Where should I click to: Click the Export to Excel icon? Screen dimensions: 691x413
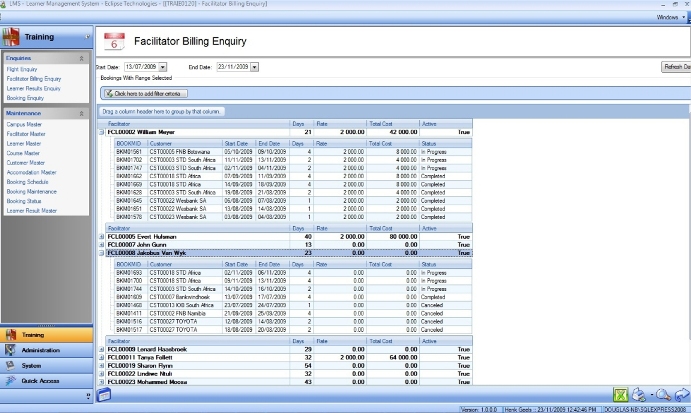point(622,395)
